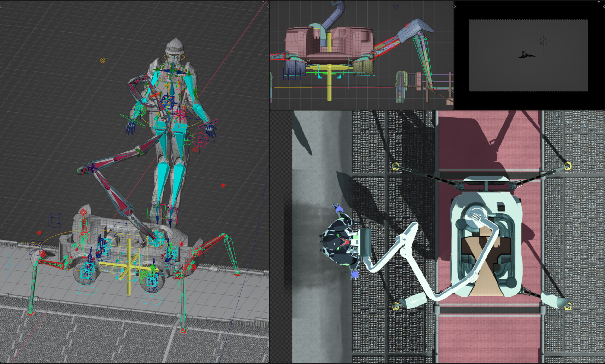Open the dropdown chevron atop the render preview pane

pos(599,2)
